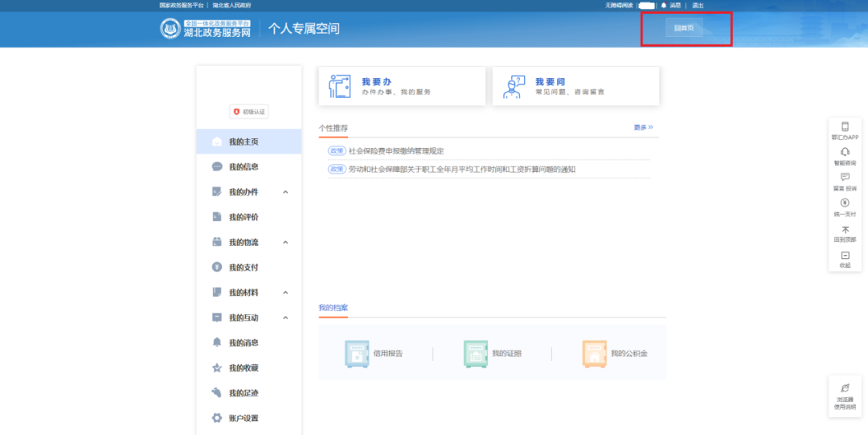Image resolution: width=868 pixels, height=435 pixels.
Task: Open the 我要办 service card
Action: 402,87
